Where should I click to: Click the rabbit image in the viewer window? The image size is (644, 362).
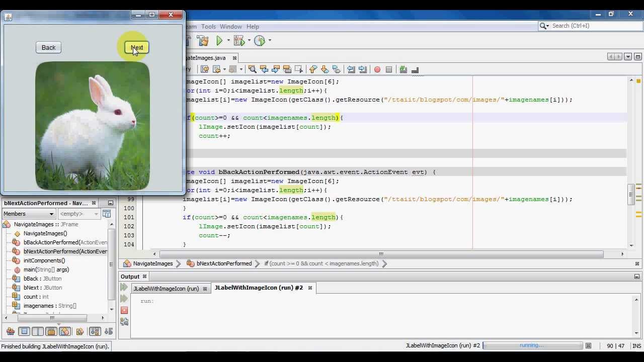point(93,126)
